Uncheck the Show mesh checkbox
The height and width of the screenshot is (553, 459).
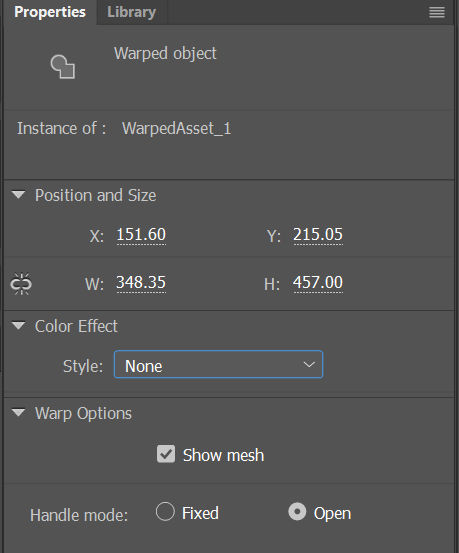pyautogui.click(x=165, y=454)
